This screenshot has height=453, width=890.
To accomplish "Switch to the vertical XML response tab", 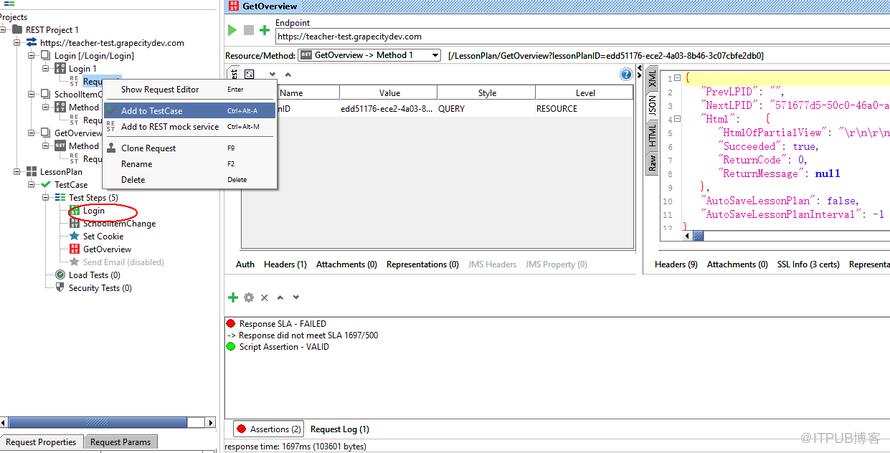I will coord(652,78).
